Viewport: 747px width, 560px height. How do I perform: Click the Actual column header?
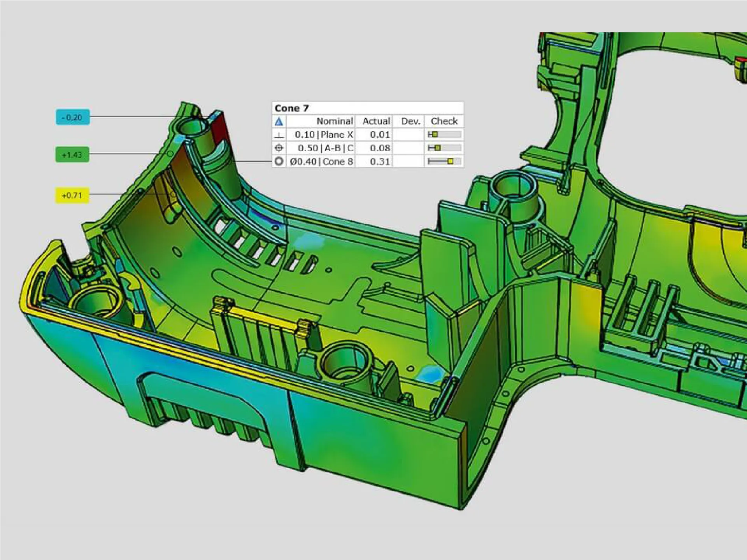click(x=376, y=121)
